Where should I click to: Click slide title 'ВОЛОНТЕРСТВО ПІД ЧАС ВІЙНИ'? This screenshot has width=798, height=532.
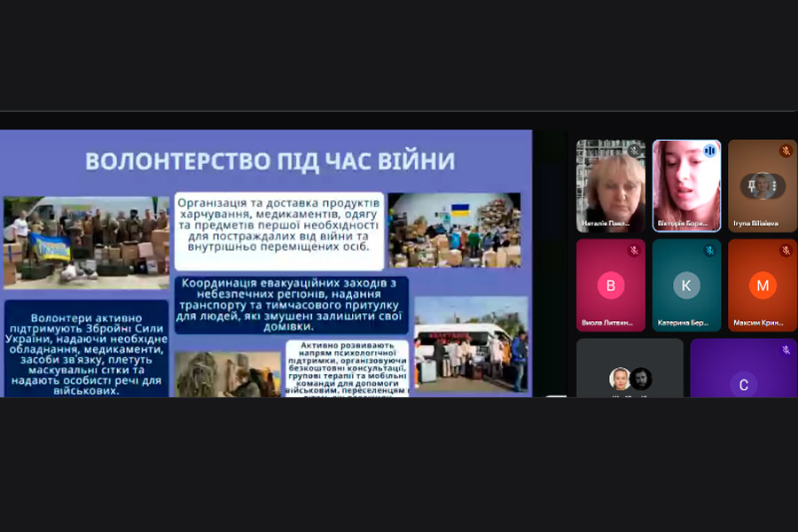(270, 161)
